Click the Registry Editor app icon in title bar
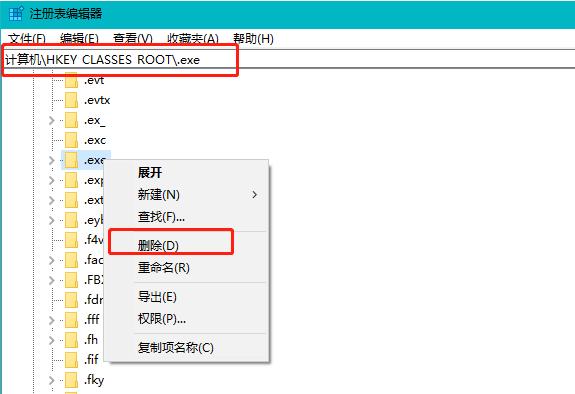This screenshot has height=394, width=575. (x=16, y=14)
